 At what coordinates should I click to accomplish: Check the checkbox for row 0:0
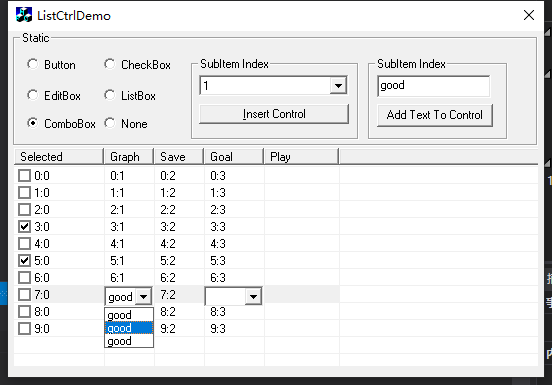pyautogui.click(x=24, y=176)
